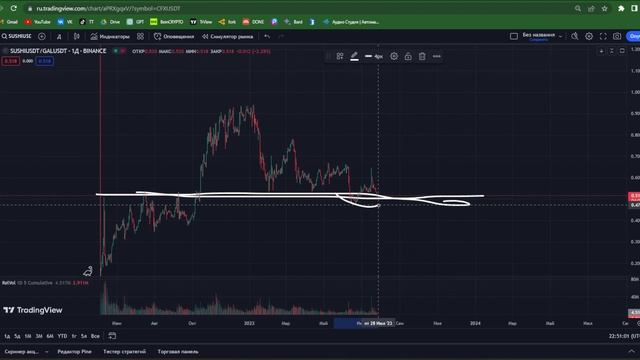The width and height of the screenshot is (640, 360).
Task: Select the 1г date range
Action: pos(74,336)
